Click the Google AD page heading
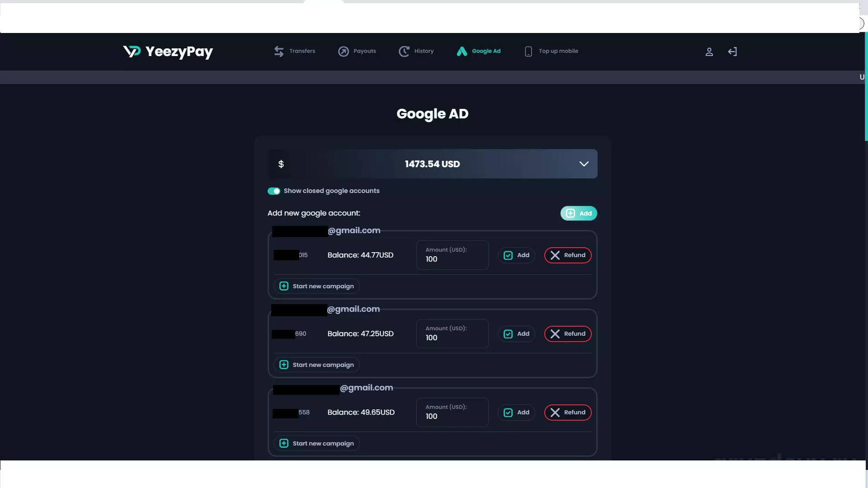The image size is (868, 488). [x=432, y=114]
